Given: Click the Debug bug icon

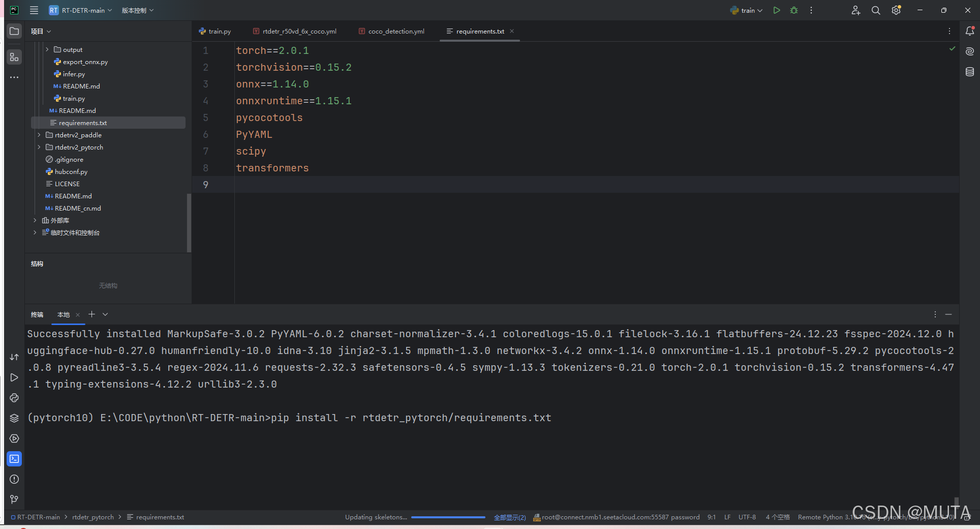Looking at the screenshot, I should (x=793, y=10).
